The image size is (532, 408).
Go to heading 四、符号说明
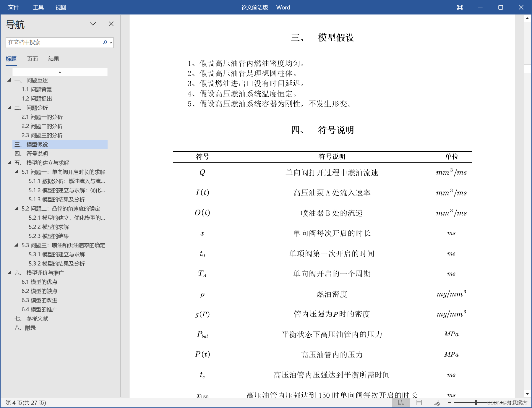[x=31, y=154]
